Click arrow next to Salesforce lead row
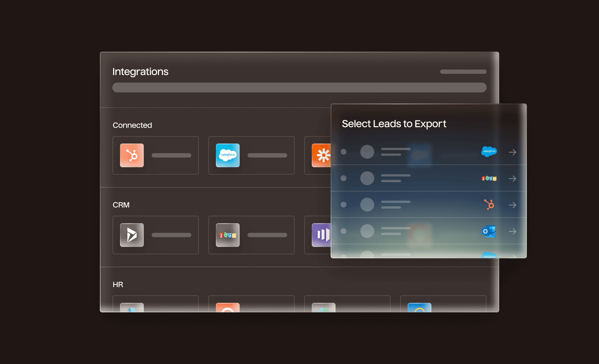This screenshot has width=599, height=364. tap(512, 152)
